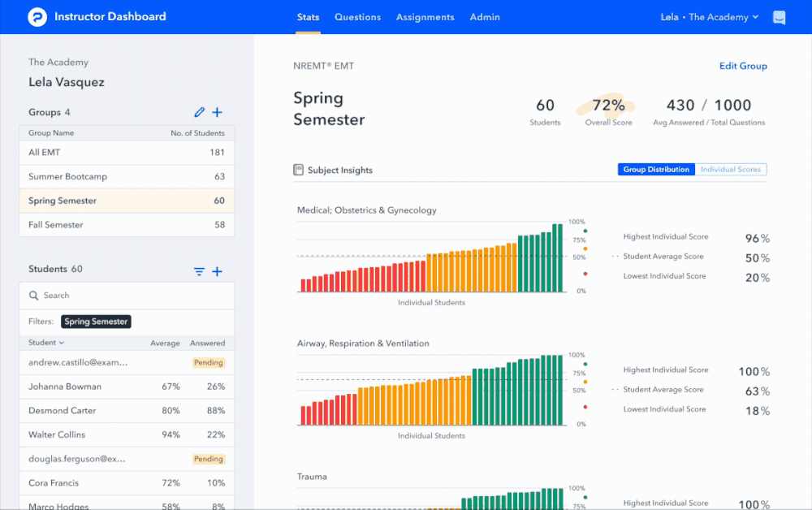Open the Lela • The Academy account dropdown
Image resolution: width=812 pixels, height=510 pixels.
click(x=710, y=17)
